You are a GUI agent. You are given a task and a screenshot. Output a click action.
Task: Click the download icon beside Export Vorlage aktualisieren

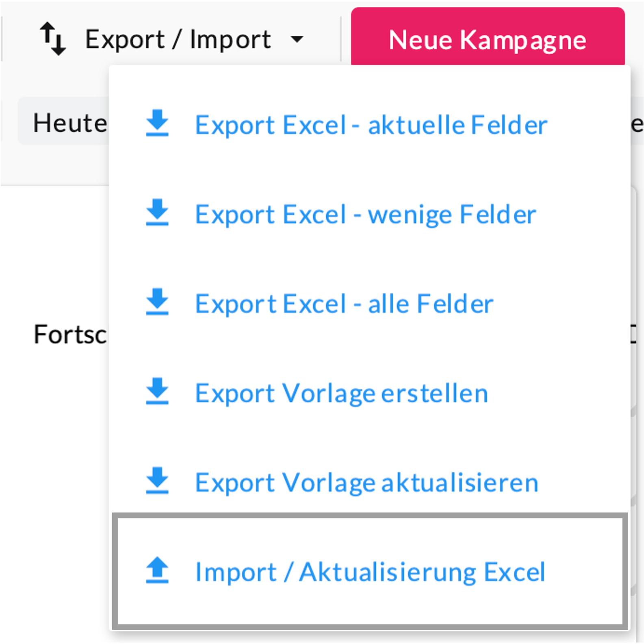(157, 481)
